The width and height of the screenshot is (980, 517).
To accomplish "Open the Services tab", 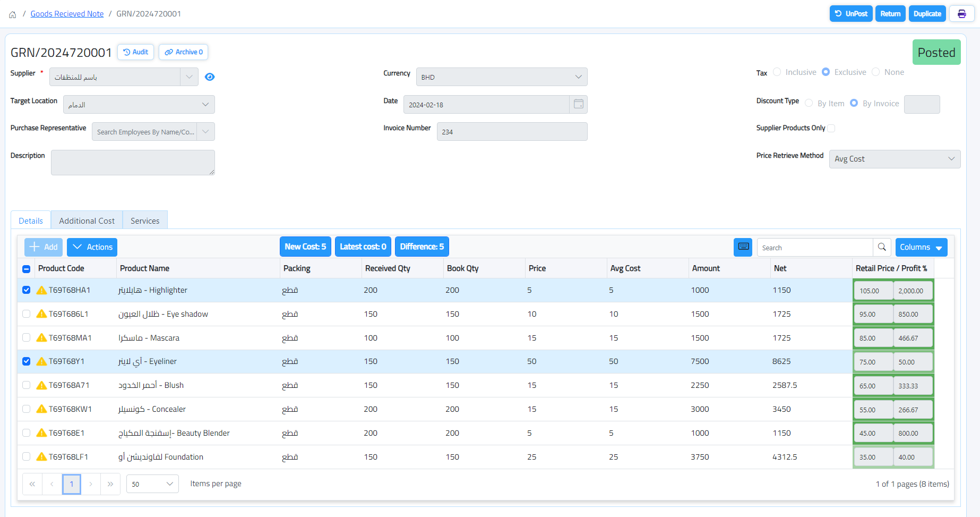I will coord(145,221).
